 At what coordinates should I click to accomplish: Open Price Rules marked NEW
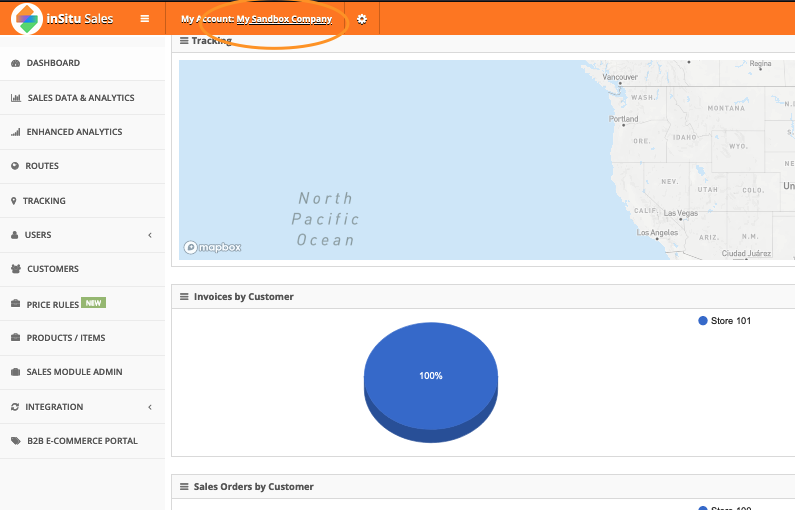point(53,304)
